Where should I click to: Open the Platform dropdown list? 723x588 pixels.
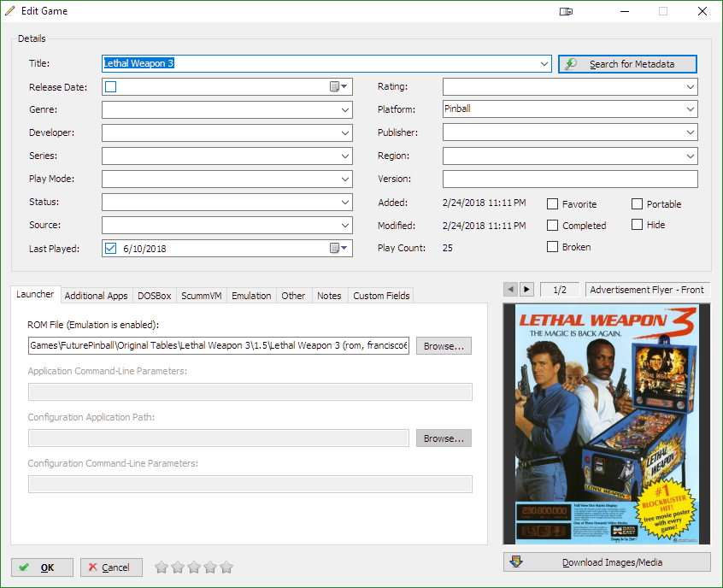(x=690, y=109)
